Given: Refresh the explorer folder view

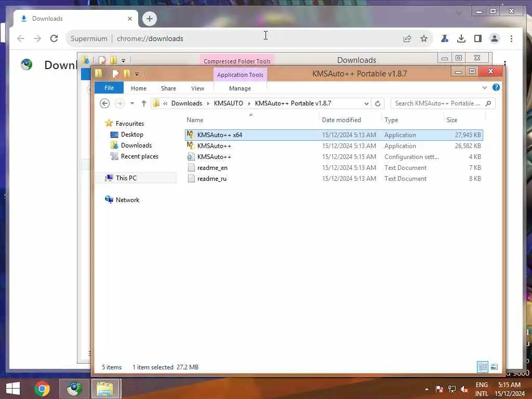Looking at the screenshot, I should [378, 103].
